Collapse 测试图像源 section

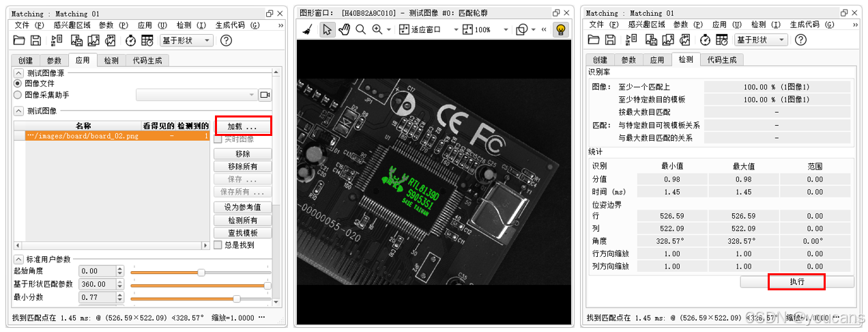click(x=18, y=72)
